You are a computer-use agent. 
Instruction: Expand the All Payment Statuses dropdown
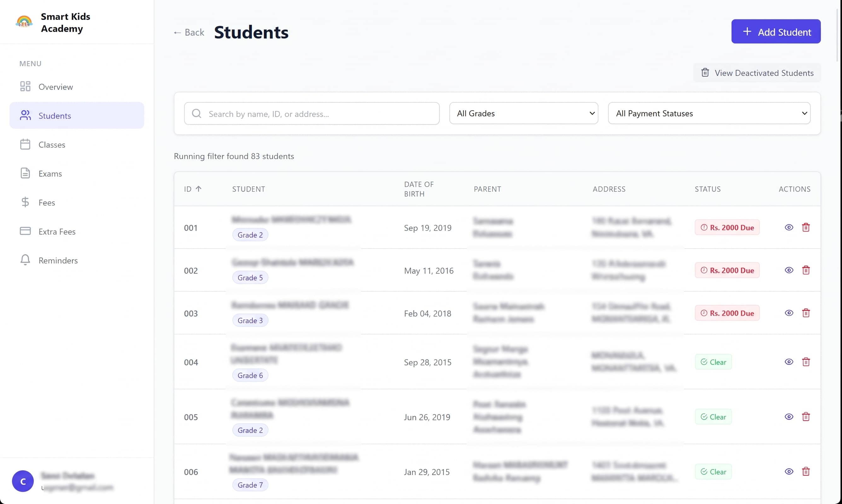click(x=709, y=113)
